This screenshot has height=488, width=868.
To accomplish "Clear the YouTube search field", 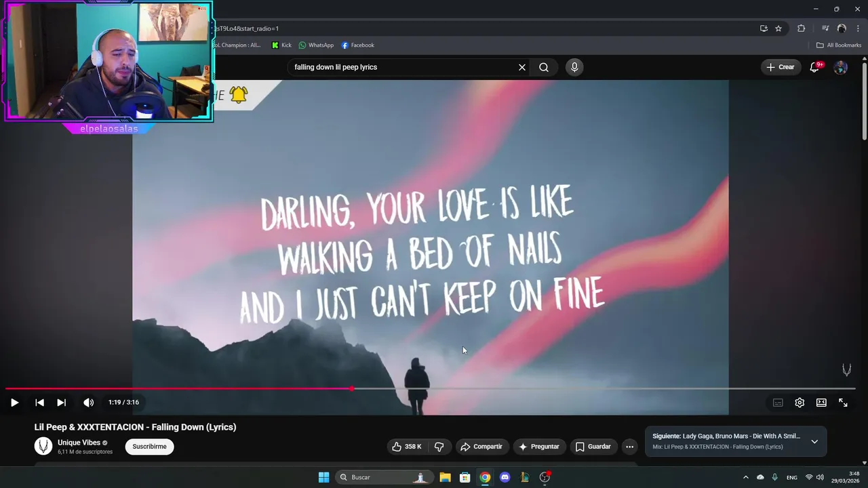I will point(522,67).
